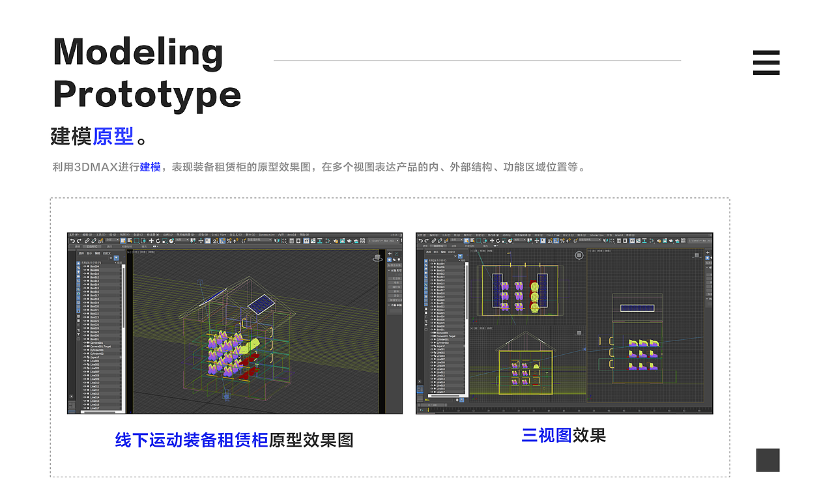This screenshot has width=834, height=504.
Task: Select Camera001.Target row in perspective scene explorer
Action: (102, 346)
